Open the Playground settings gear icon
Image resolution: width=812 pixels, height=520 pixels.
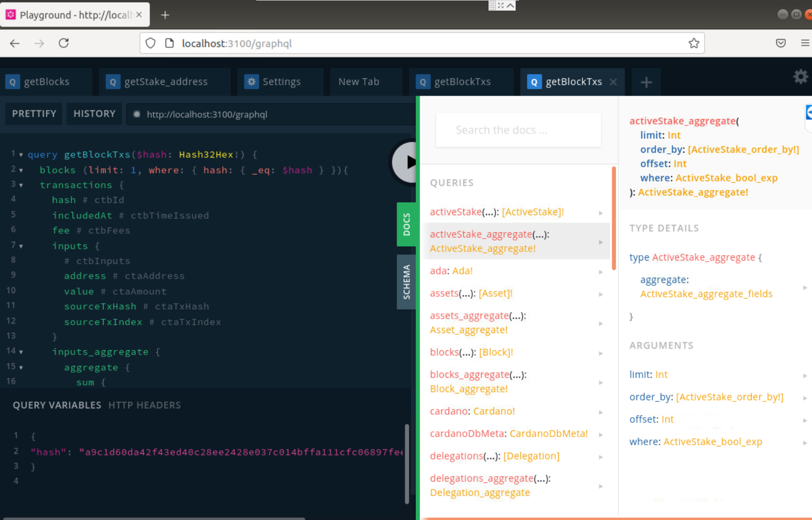(800, 77)
